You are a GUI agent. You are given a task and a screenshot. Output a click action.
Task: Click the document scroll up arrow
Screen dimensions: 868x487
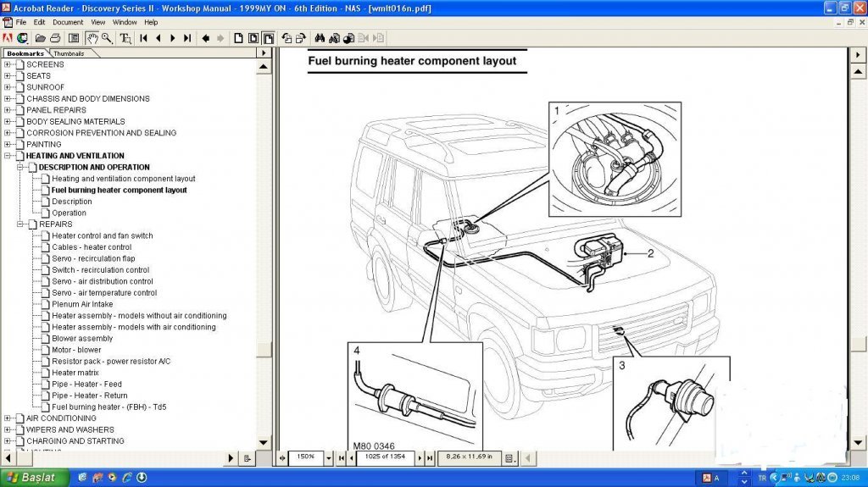click(x=858, y=72)
